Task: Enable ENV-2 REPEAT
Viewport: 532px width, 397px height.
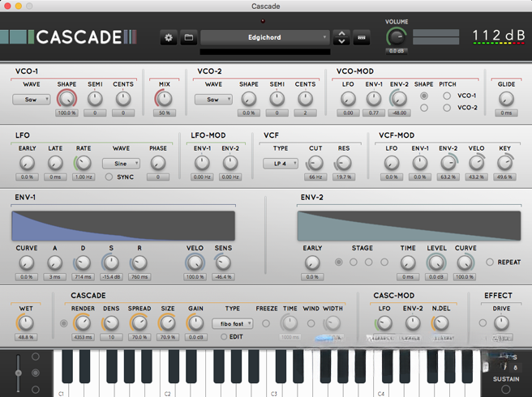Action: pos(490,262)
